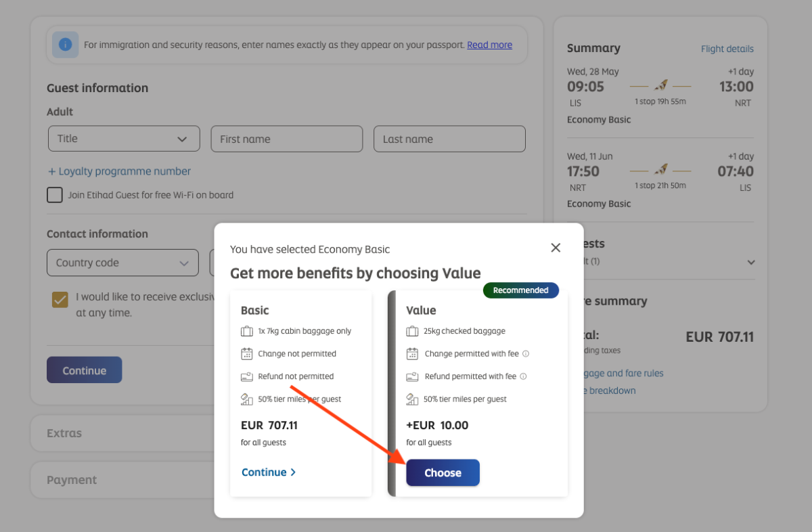The image size is (812, 532).
Task: Uncheck the exclusive offers consent checkbox
Action: point(60,299)
